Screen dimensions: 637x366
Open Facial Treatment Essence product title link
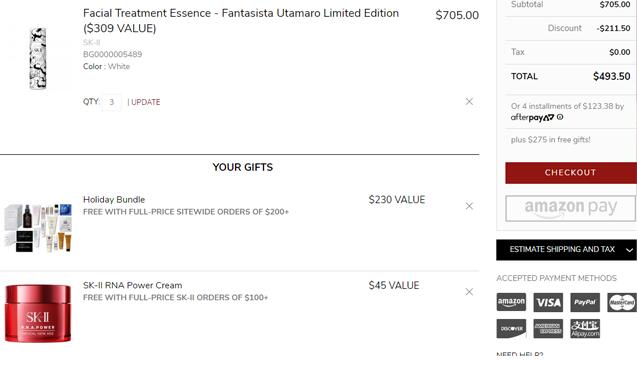tap(241, 21)
